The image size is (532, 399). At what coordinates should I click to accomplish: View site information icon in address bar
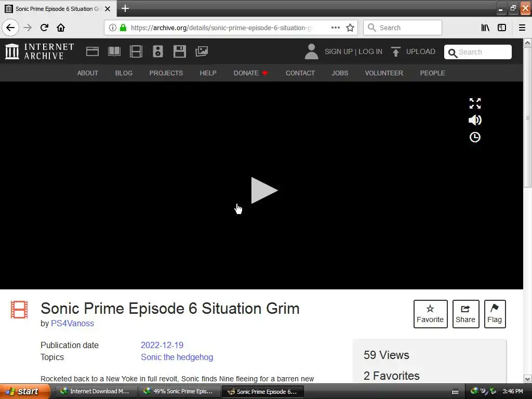pyautogui.click(x=113, y=28)
